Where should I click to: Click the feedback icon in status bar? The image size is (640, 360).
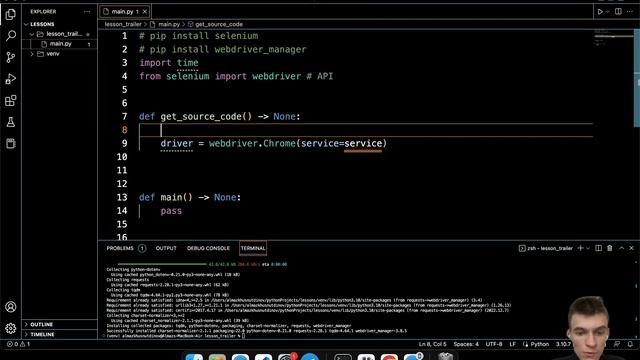[x=617, y=344]
